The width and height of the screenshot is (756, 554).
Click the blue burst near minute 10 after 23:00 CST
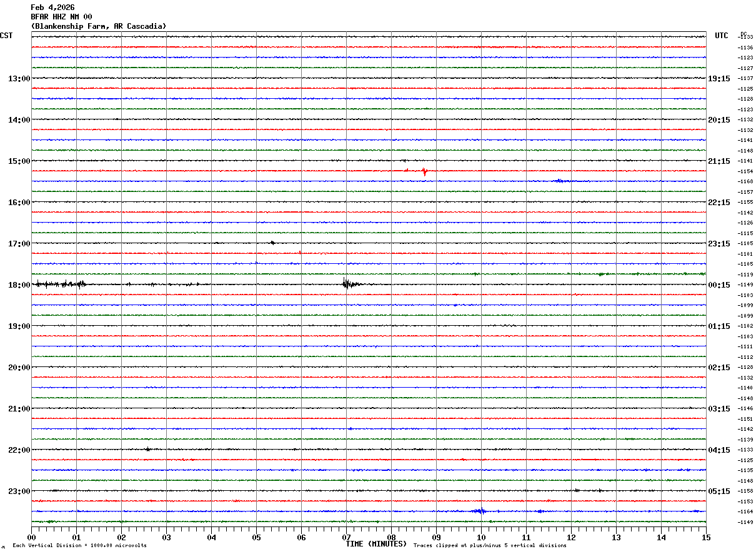click(x=479, y=511)
